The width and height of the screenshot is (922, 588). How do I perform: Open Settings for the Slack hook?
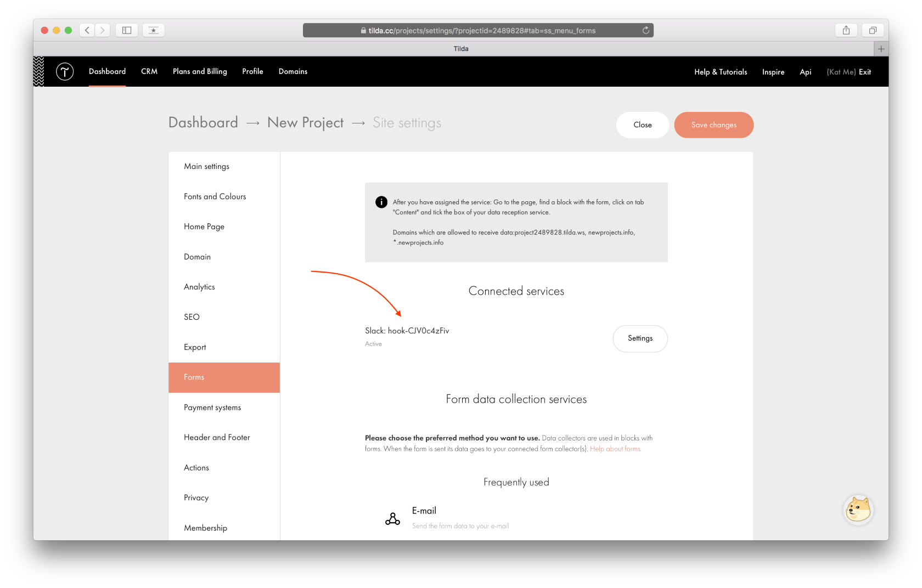tap(640, 338)
